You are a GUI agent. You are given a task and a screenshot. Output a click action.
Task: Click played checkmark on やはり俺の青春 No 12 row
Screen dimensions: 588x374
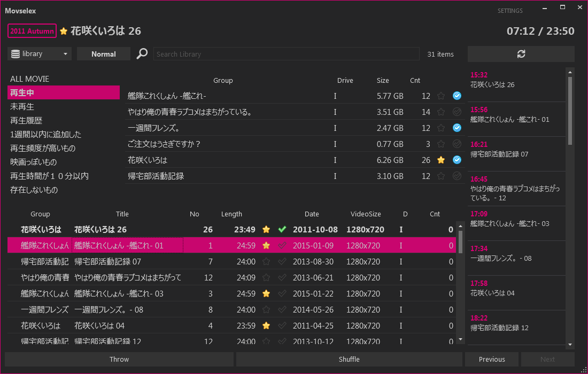[x=282, y=278]
